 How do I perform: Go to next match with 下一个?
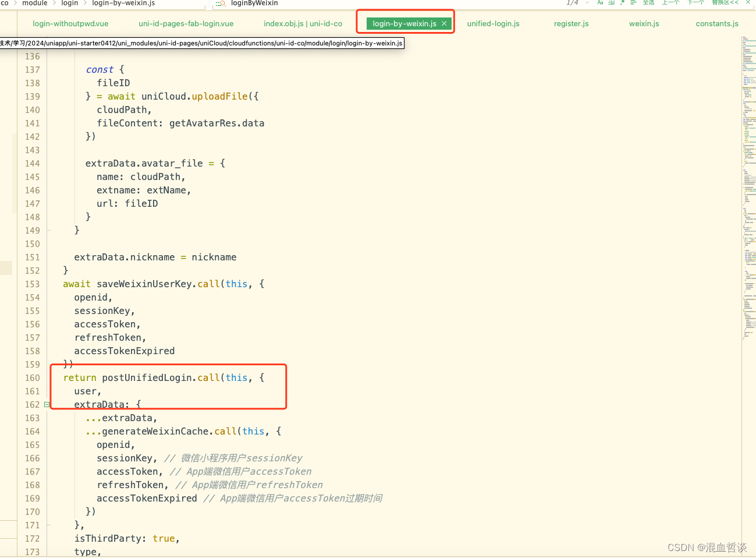(695, 2)
